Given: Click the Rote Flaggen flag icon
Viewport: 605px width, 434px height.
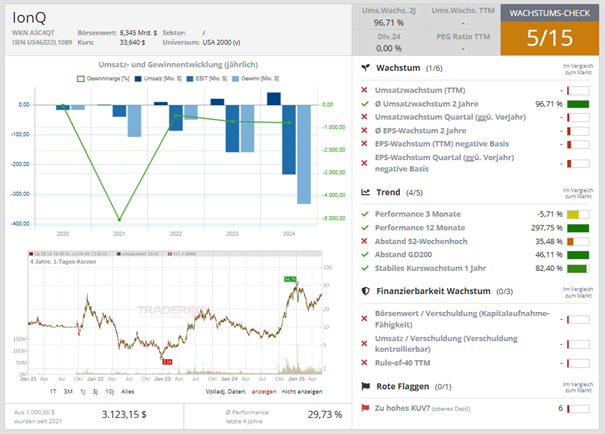Looking at the screenshot, I should [x=365, y=386].
